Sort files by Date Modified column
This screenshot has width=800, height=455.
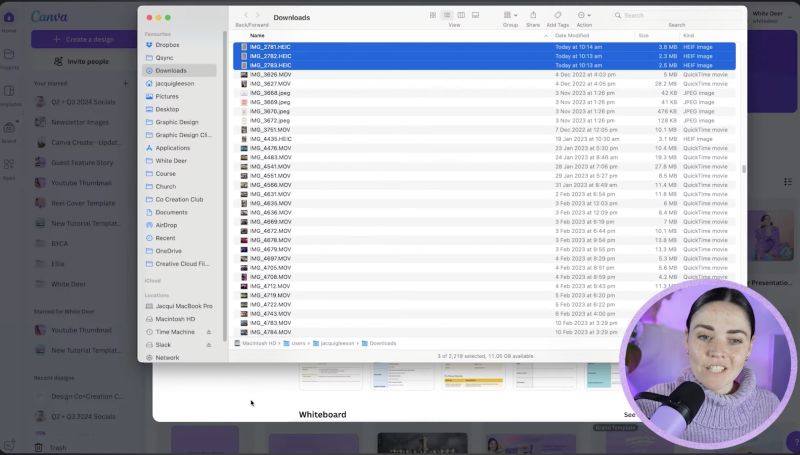point(572,36)
